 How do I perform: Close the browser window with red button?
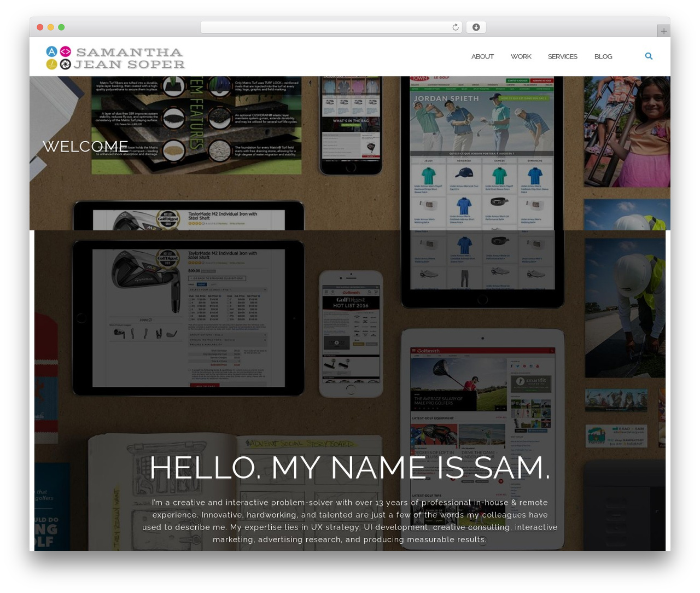click(40, 27)
